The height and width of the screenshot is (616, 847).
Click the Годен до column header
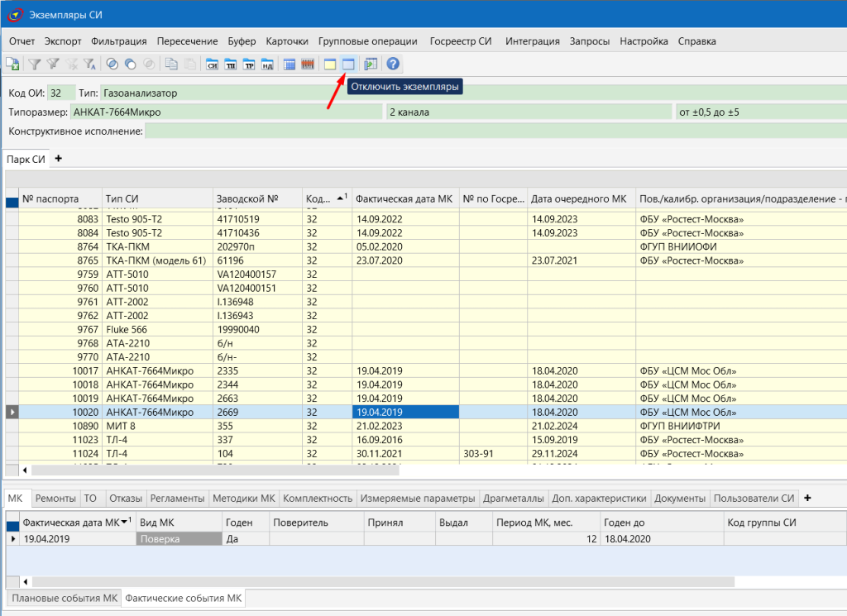point(663,523)
